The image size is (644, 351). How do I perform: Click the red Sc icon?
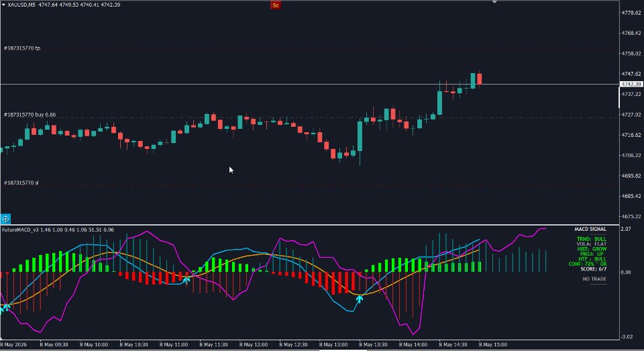pos(276,5)
